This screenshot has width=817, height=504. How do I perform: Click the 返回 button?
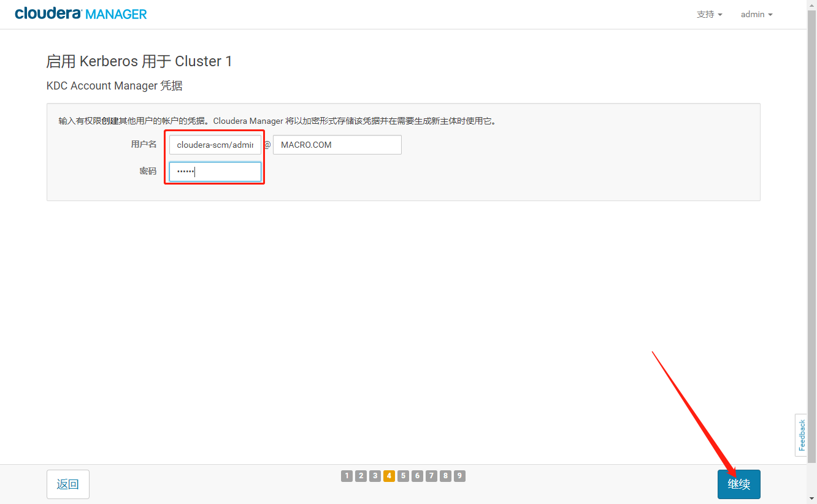pos(68,484)
